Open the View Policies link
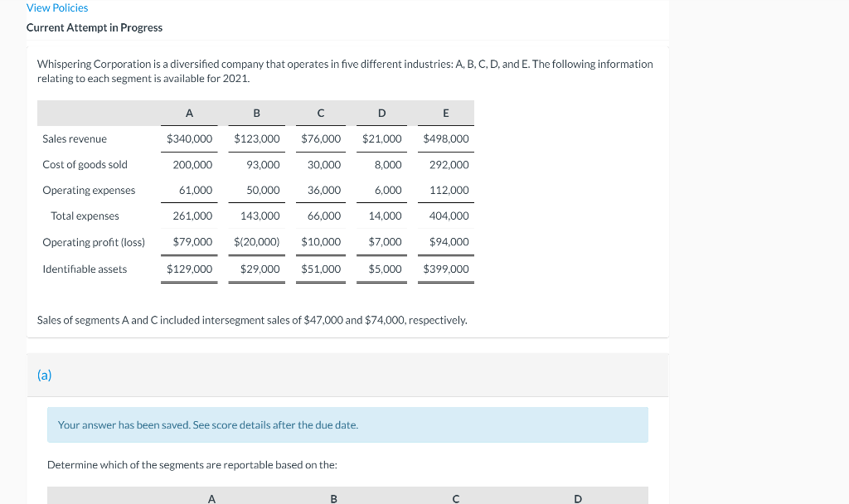849x504 pixels. (56, 7)
